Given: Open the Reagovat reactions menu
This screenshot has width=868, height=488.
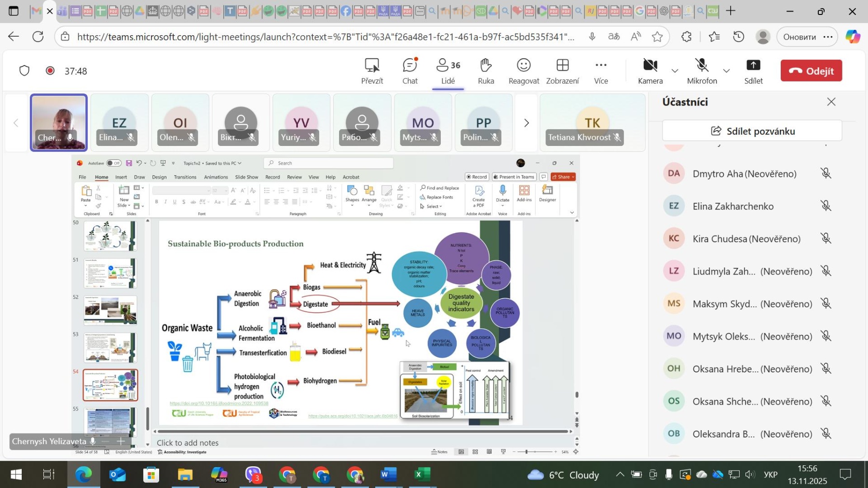Looking at the screenshot, I should pyautogui.click(x=524, y=71).
